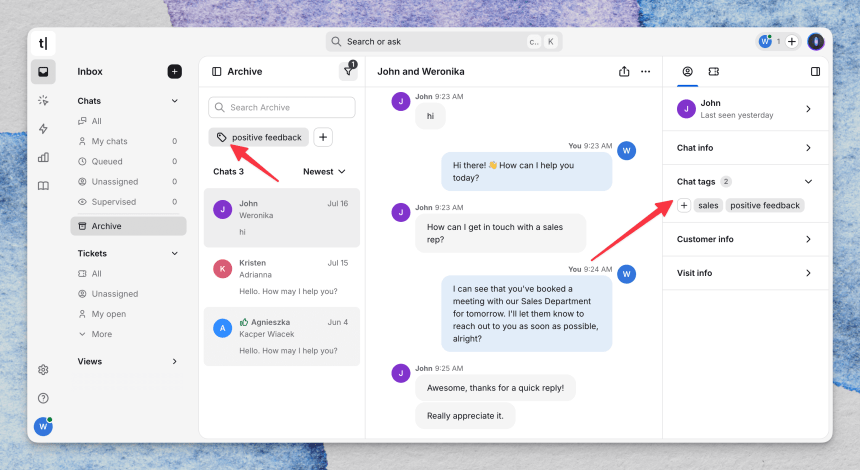The height and width of the screenshot is (470, 860).
Task: Open the Reports bar chart icon
Action: pyautogui.click(x=43, y=157)
